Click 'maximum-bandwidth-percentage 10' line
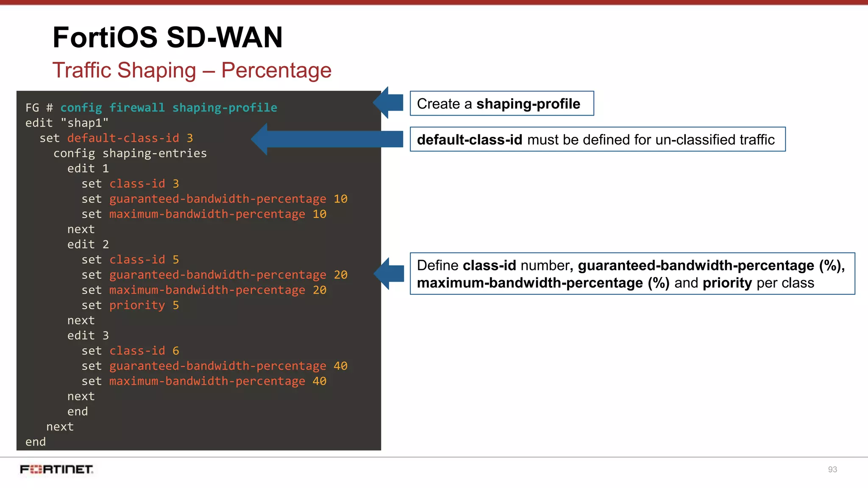The image size is (868, 488). [x=204, y=214]
